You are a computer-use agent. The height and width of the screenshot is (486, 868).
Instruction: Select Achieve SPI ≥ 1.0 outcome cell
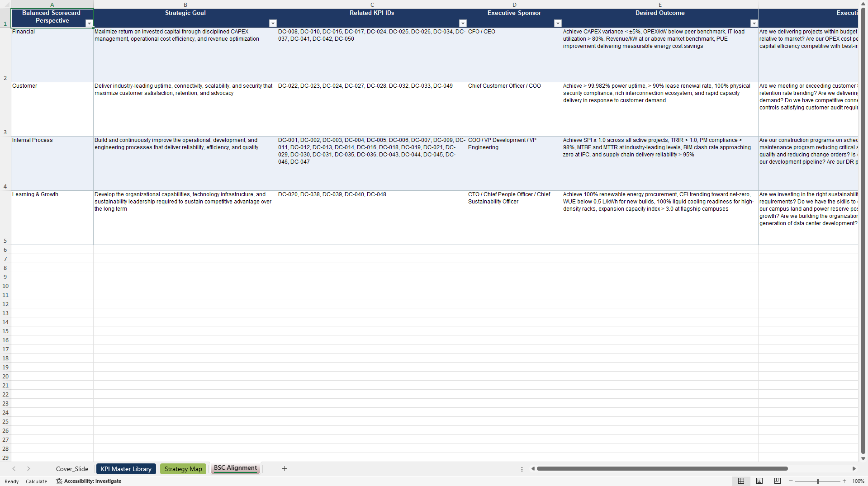[x=660, y=164]
